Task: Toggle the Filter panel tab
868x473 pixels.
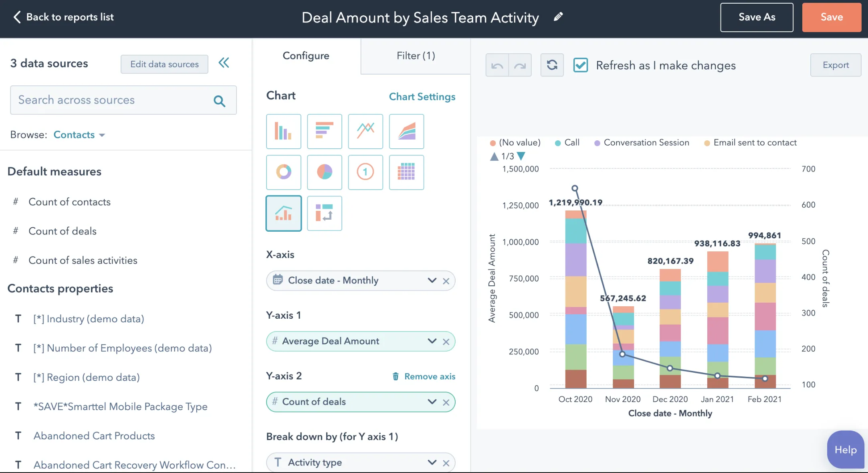Action: click(x=416, y=56)
